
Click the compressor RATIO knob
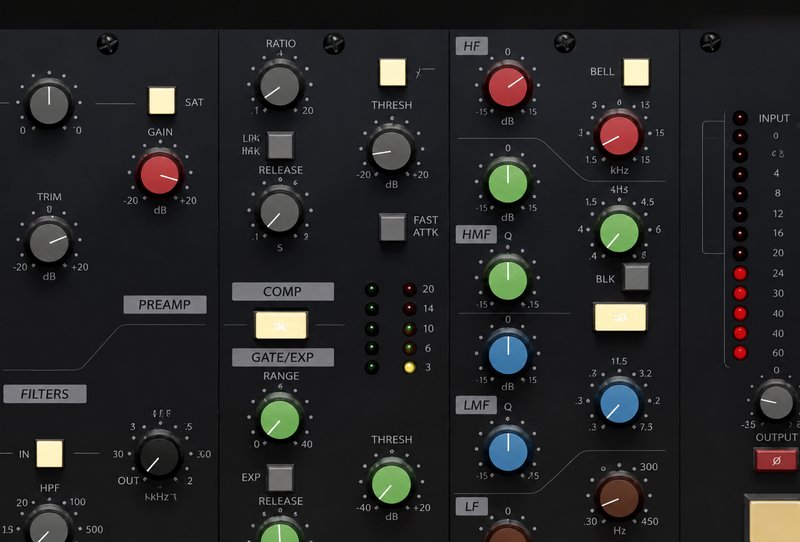[x=280, y=86]
